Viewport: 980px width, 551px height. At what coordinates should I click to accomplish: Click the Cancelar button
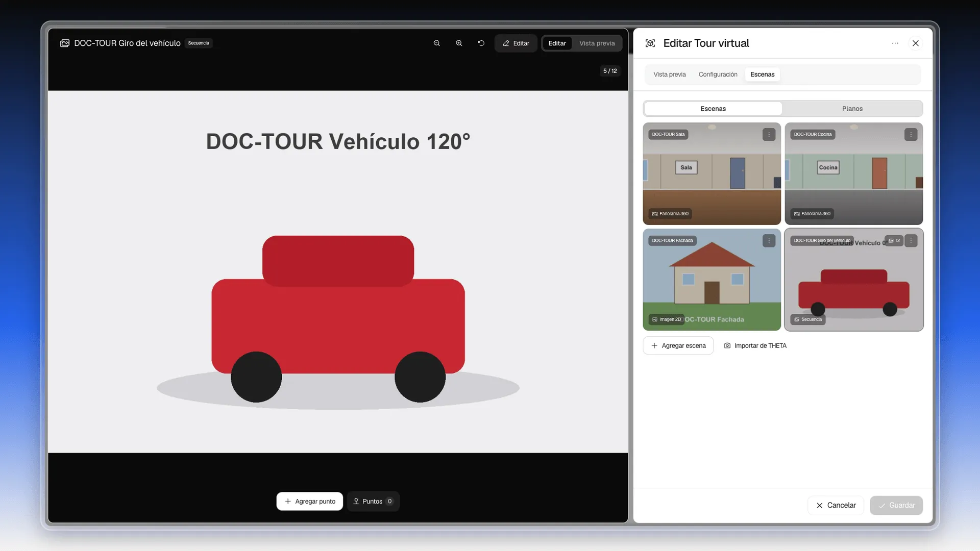[x=836, y=506]
